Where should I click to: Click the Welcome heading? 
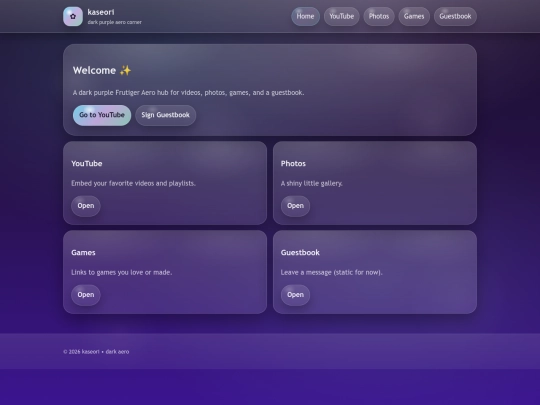pos(102,71)
